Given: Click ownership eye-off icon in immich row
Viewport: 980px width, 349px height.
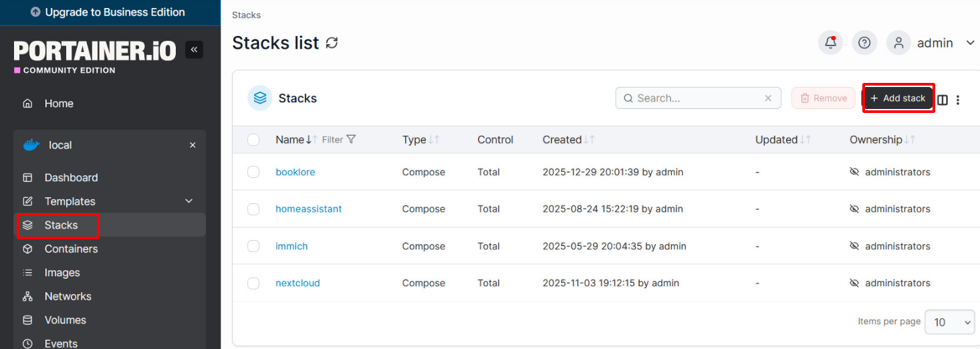Looking at the screenshot, I should pyautogui.click(x=854, y=246).
